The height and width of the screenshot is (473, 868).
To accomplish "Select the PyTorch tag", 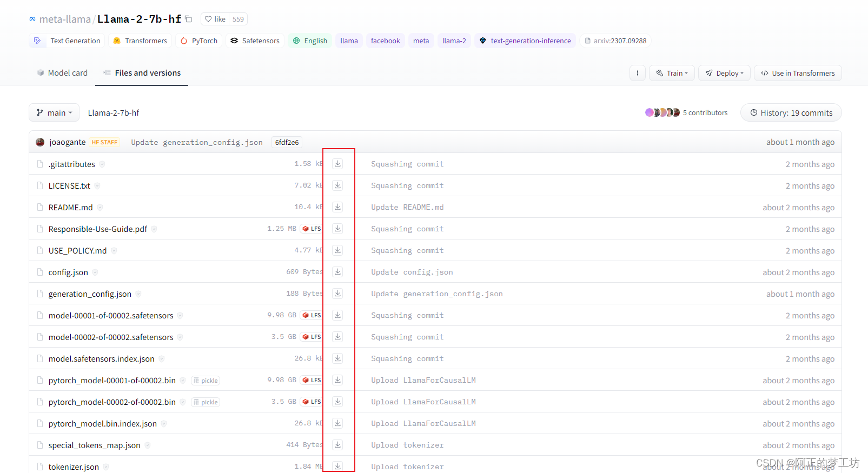I will 198,41.
